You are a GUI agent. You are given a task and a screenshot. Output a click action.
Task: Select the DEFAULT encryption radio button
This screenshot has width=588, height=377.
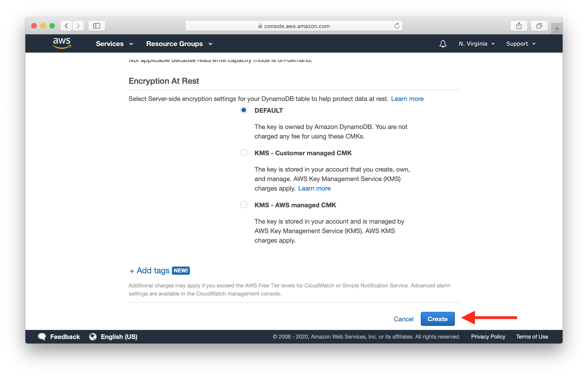coord(243,110)
